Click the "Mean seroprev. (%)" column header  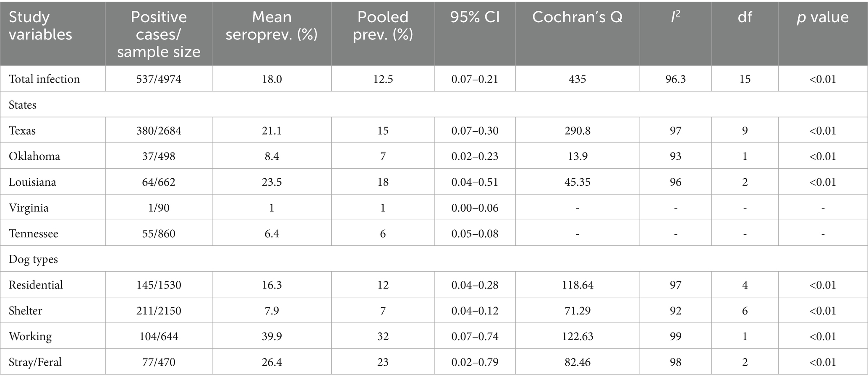click(x=272, y=26)
